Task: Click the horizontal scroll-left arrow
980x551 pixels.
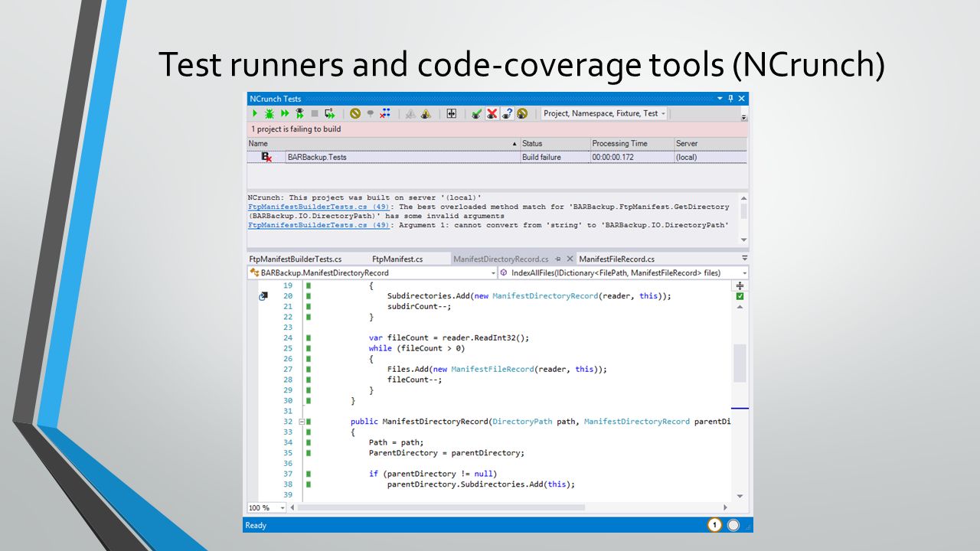Action: click(x=294, y=507)
